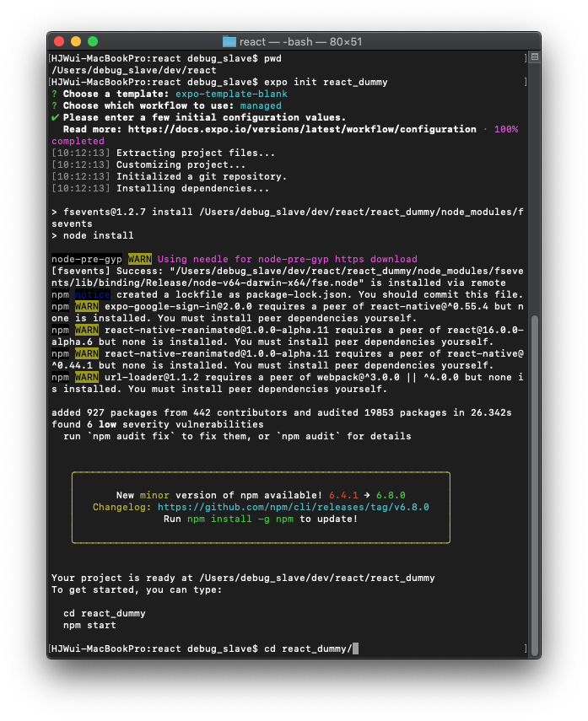Screen dimensions: 588x721
Task: Click the 'Initialized a git repository.' line
Action: [202, 176]
